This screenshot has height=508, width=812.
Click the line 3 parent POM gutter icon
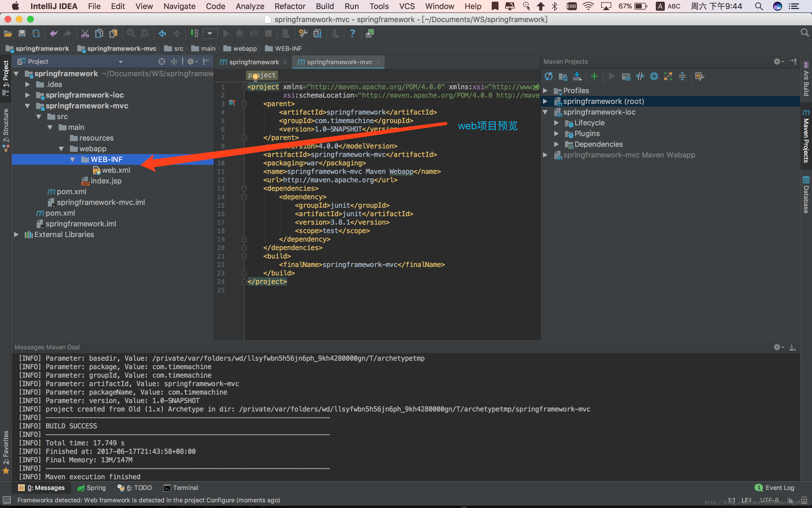point(232,103)
